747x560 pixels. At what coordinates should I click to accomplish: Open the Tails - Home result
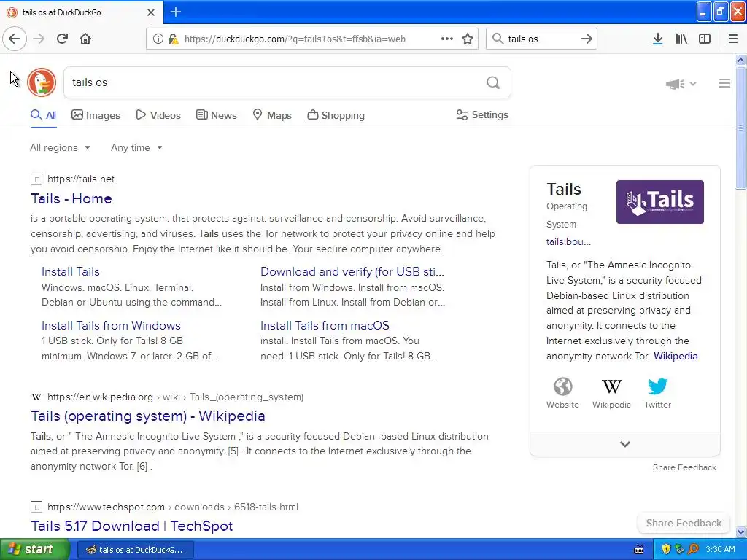[x=71, y=198]
